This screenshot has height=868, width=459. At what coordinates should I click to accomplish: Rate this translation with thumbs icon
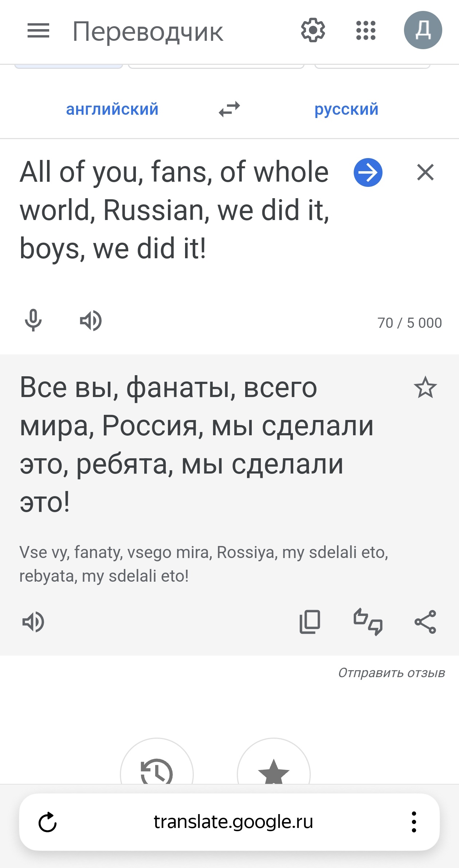pyautogui.click(x=368, y=622)
